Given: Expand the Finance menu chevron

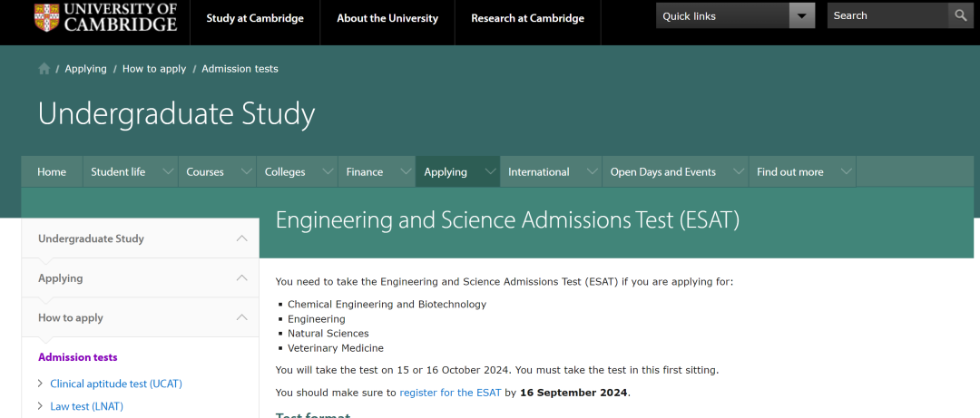Looking at the screenshot, I should click(x=406, y=171).
